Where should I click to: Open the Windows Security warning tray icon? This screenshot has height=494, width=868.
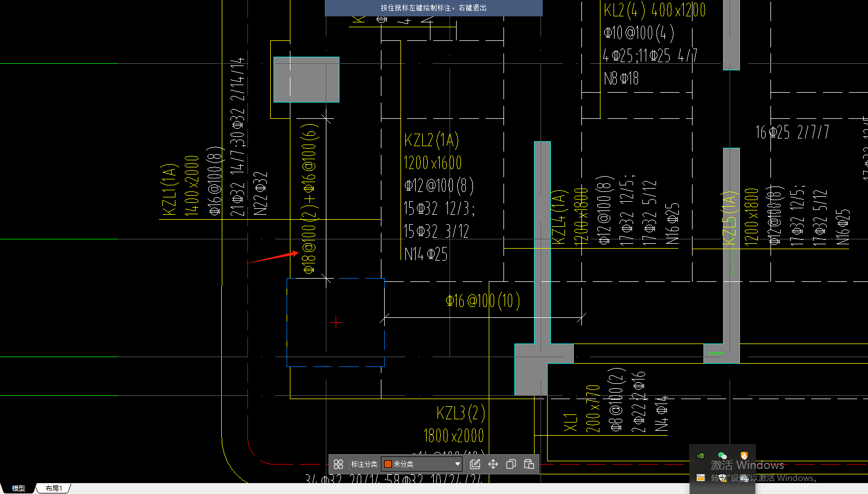(x=723, y=478)
